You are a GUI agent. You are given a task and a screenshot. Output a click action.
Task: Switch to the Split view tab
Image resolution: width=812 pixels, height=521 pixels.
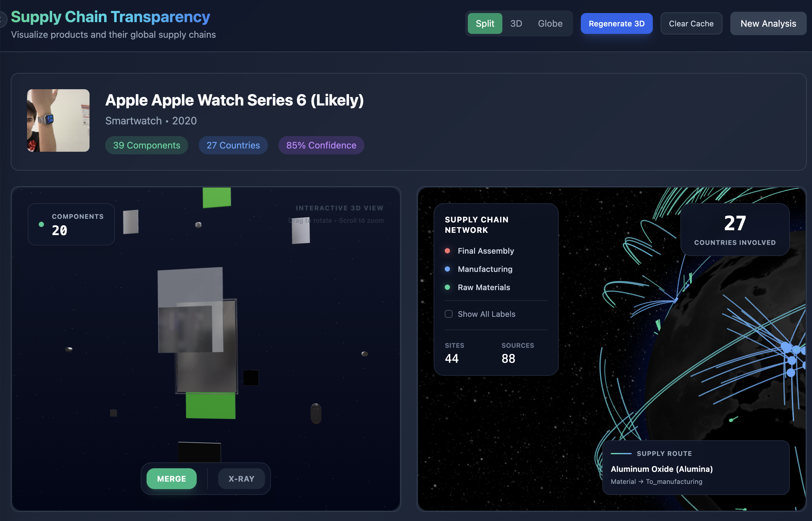point(485,23)
